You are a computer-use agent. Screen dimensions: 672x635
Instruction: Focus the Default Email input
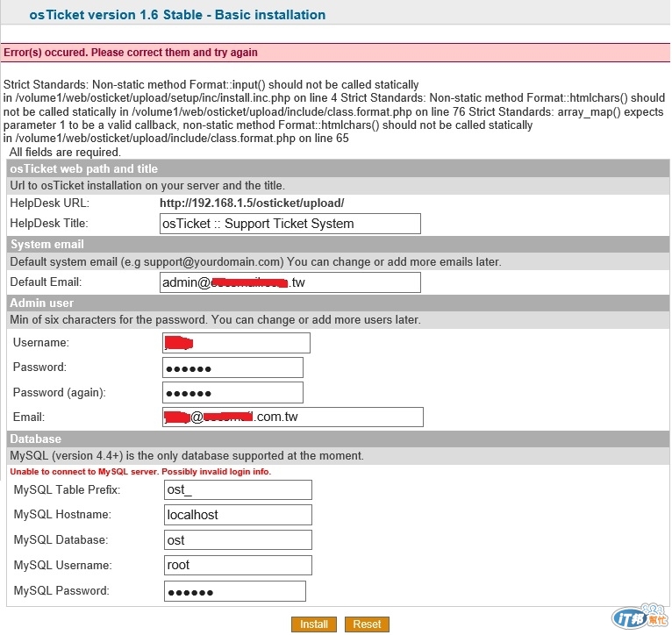[290, 282]
